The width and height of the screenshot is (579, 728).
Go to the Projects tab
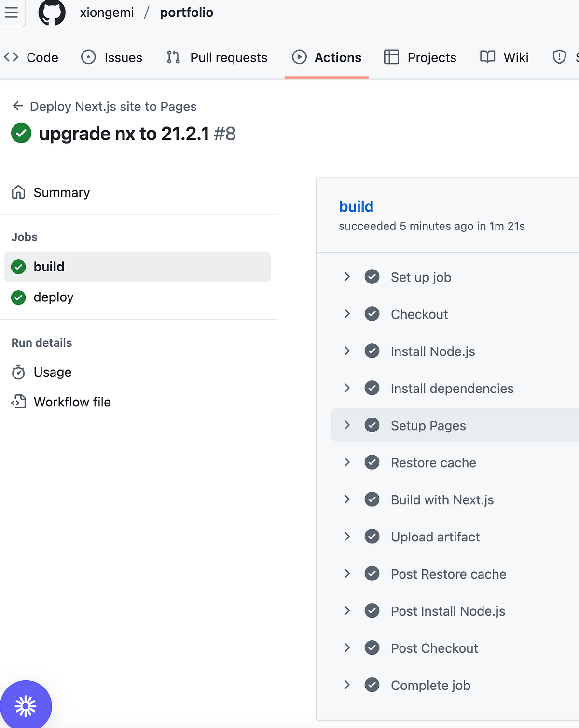420,57
